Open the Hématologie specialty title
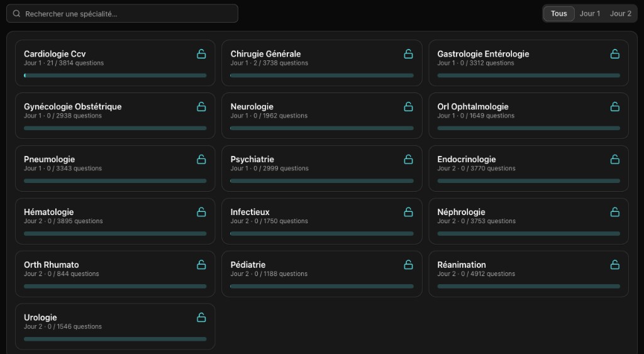Viewport: 644px width, 354px height. pyautogui.click(x=49, y=212)
